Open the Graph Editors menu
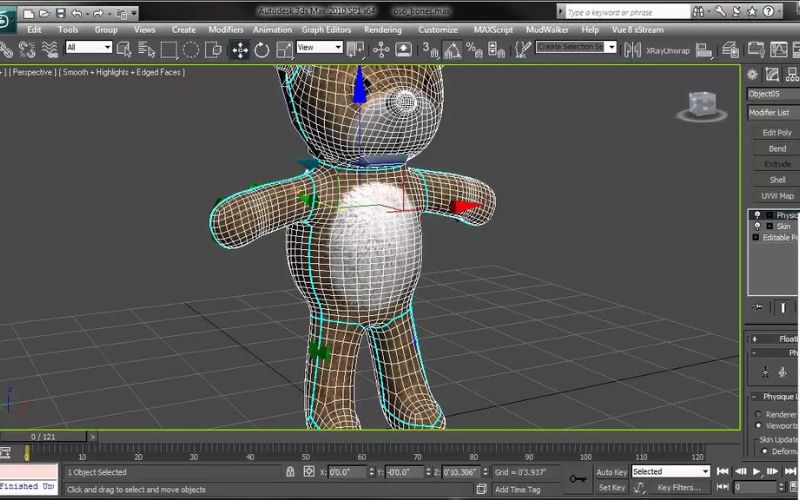Viewport: 800px width, 500px height. tap(328, 30)
